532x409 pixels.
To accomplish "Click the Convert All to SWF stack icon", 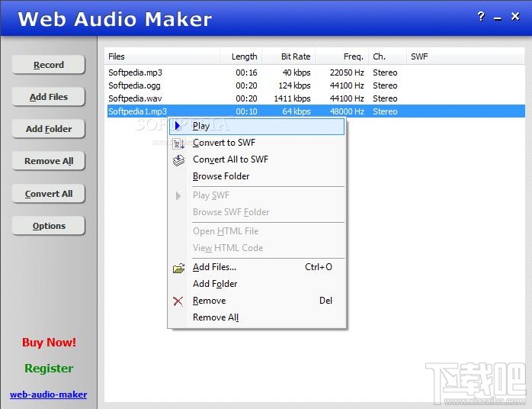I will click(178, 160).
